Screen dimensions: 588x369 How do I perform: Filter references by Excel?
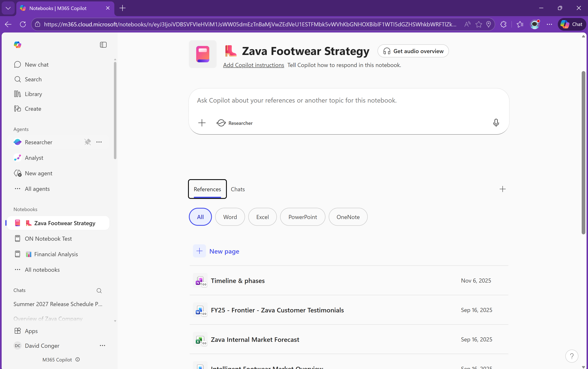262,217
